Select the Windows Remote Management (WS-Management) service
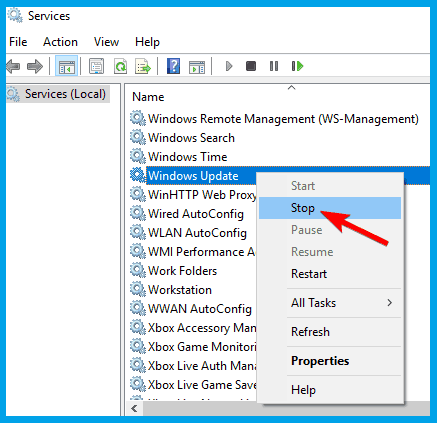The image size is (437, 423). (x=283, y=119)
